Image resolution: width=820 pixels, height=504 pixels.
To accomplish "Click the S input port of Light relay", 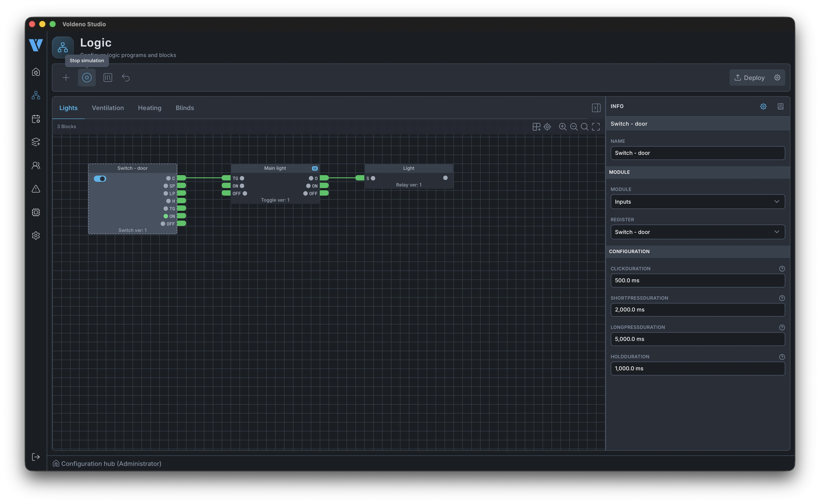I will click(x=360, y=178).
